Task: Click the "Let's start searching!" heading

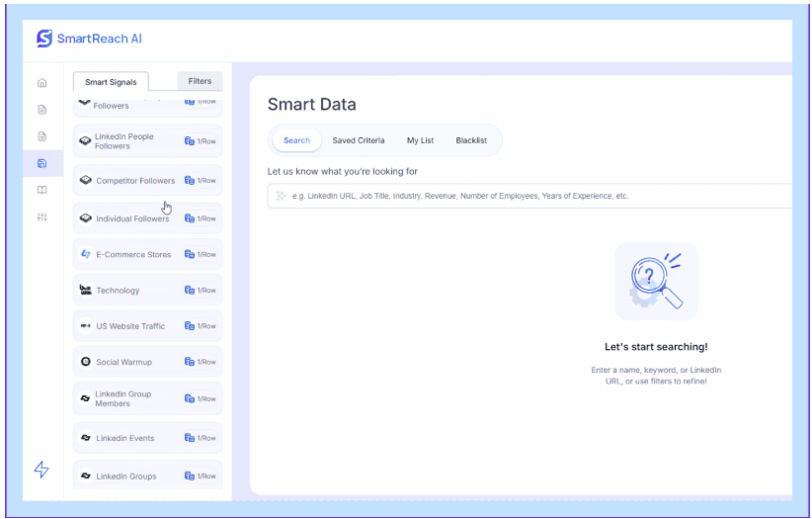Action: (656, 347)
